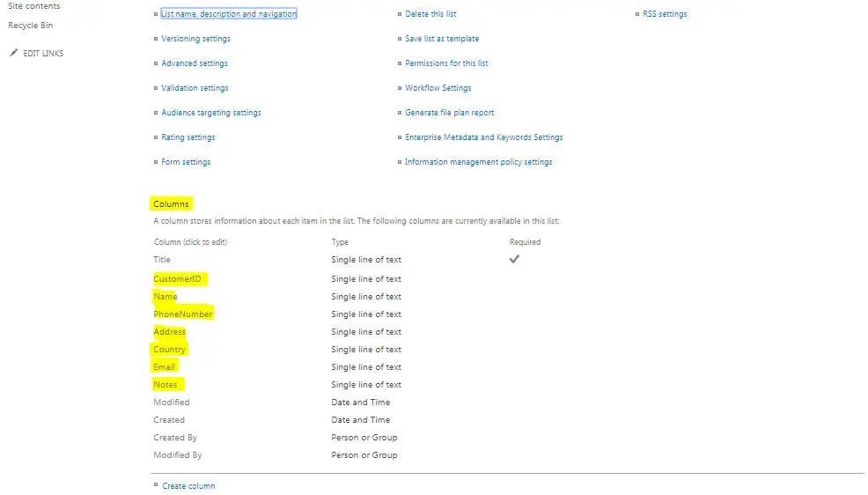The height and width of the screenshot is (495, 868).
Task: Edit the Name column
Action: [165, 297]
